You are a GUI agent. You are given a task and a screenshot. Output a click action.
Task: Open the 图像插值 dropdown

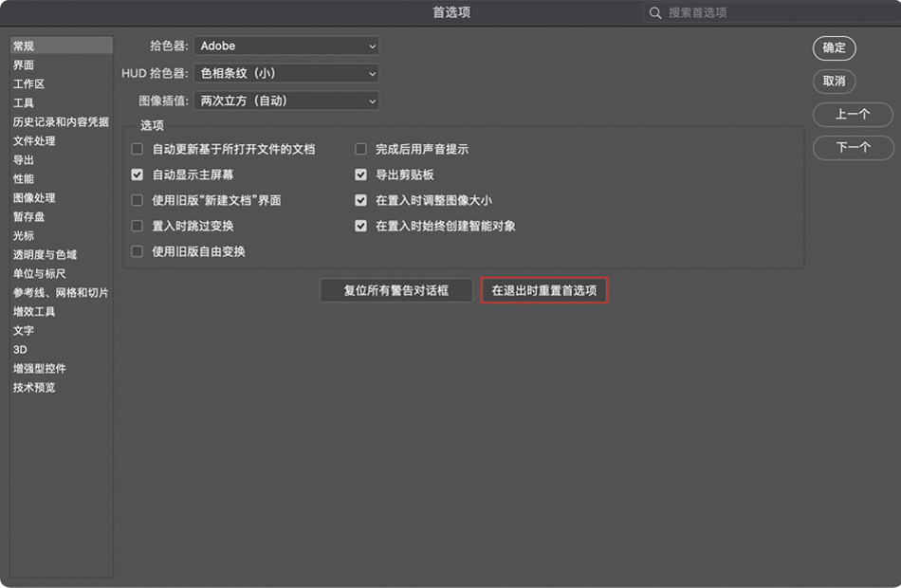[286, 101]
